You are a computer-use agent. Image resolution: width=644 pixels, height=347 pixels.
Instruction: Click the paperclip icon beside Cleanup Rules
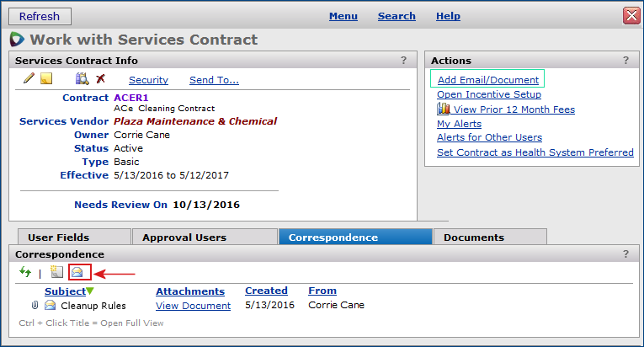click(35, 306)
